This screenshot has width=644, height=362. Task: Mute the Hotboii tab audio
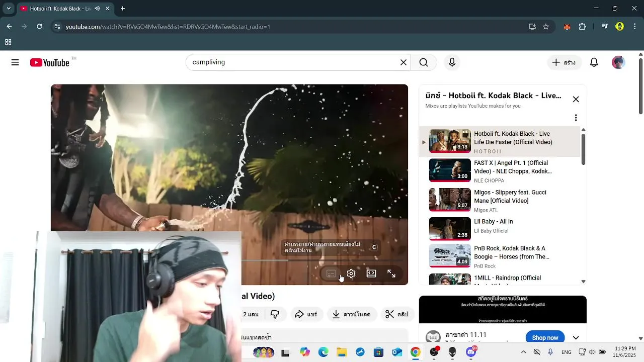pos(97,9)
